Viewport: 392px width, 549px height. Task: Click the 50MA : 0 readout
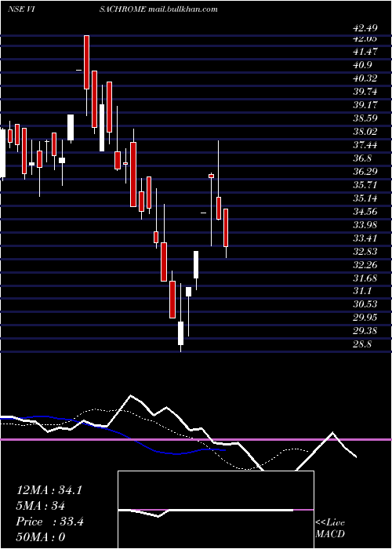41,537
